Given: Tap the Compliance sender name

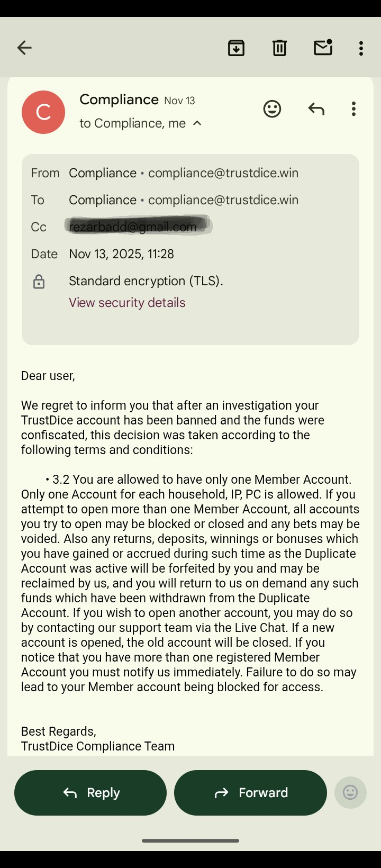Looking at the screenshot, I should [x=119, y=100].
